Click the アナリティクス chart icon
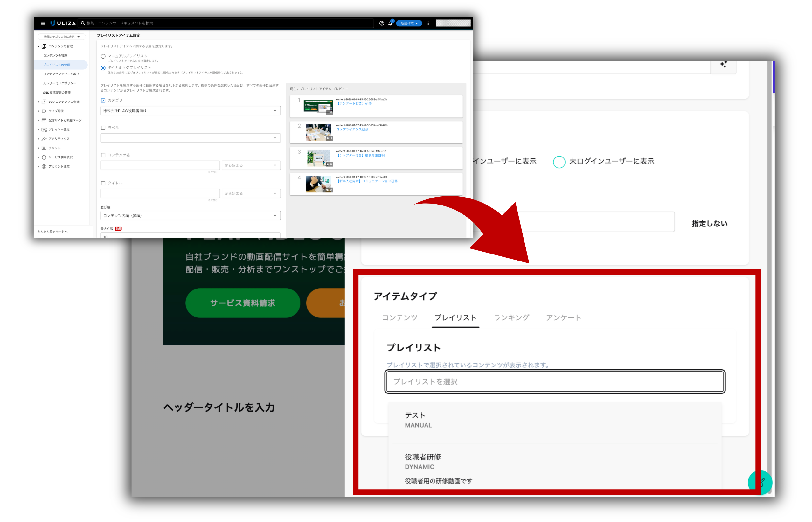This screenshot has width=812, height=522. 44,139
